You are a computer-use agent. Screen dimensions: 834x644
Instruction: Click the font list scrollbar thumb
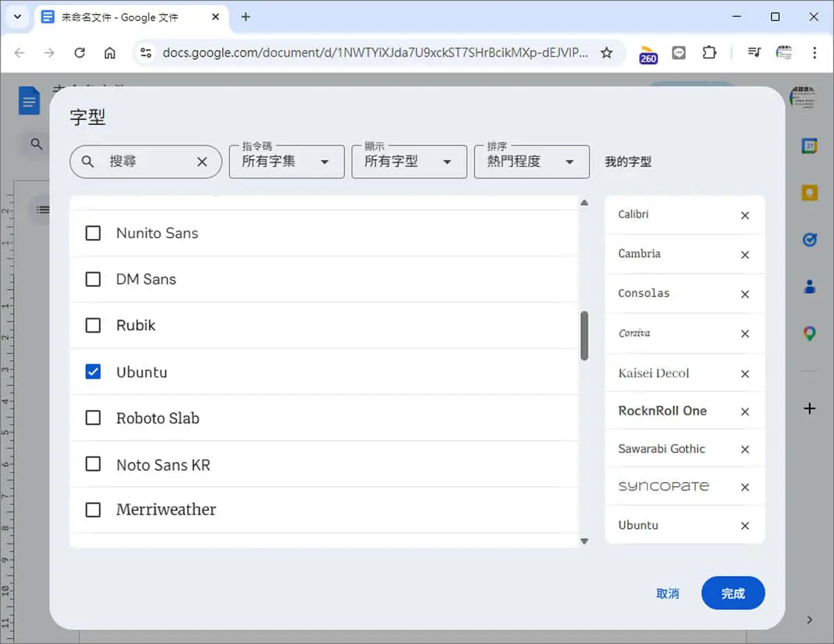584,336
